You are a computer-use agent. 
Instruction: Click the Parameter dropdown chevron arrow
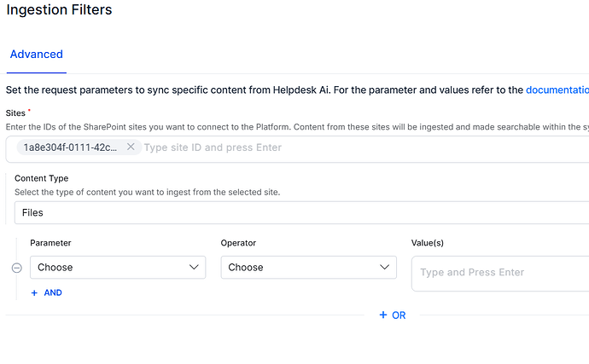pos(194,267)
